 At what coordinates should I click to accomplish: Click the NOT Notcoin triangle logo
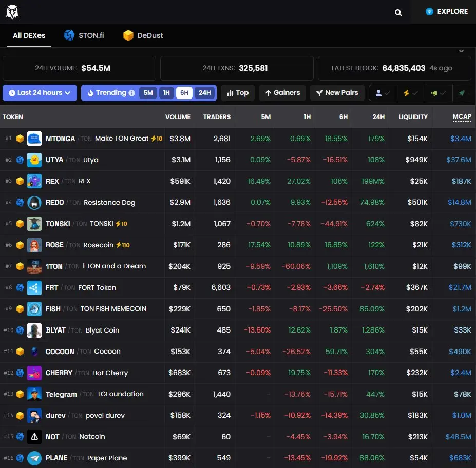pos(34,437)
